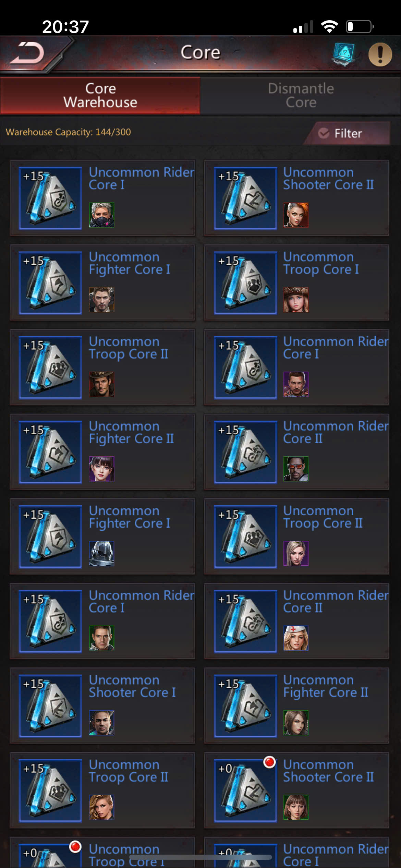Image resolution: width=401 pixels, height=868 pixels.
Task: Click the Warehouse Capacity 144/300 label
Action: [68, 132]
